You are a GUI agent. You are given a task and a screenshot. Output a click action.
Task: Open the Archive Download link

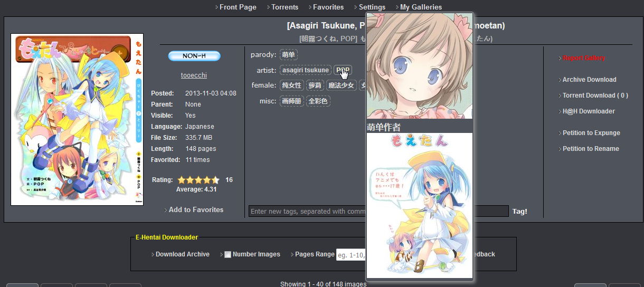(x=589, y=80)
